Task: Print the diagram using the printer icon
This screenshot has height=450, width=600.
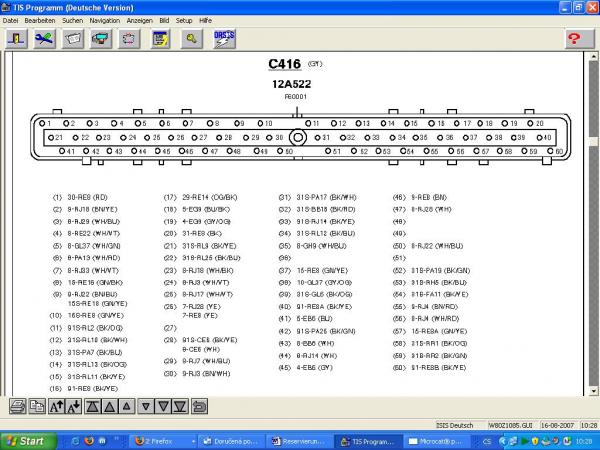Action: pyautogui.click(x=18, y=405)
